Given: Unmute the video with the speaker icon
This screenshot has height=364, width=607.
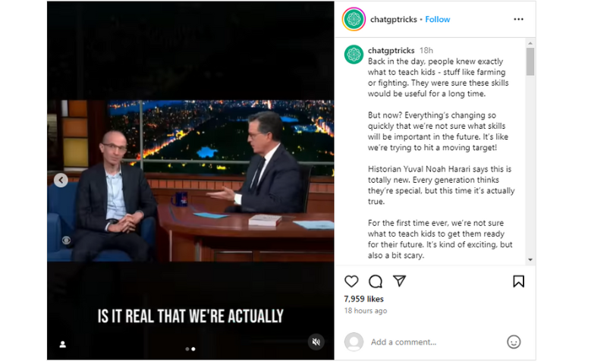Looking at the screenshot, I should coord(316,341).
